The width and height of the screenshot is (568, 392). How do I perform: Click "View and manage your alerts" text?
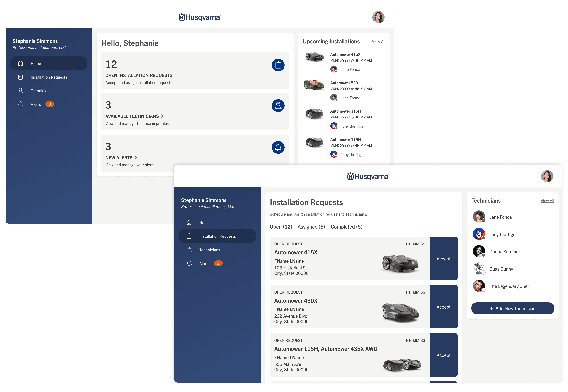[x=130, y=165]
